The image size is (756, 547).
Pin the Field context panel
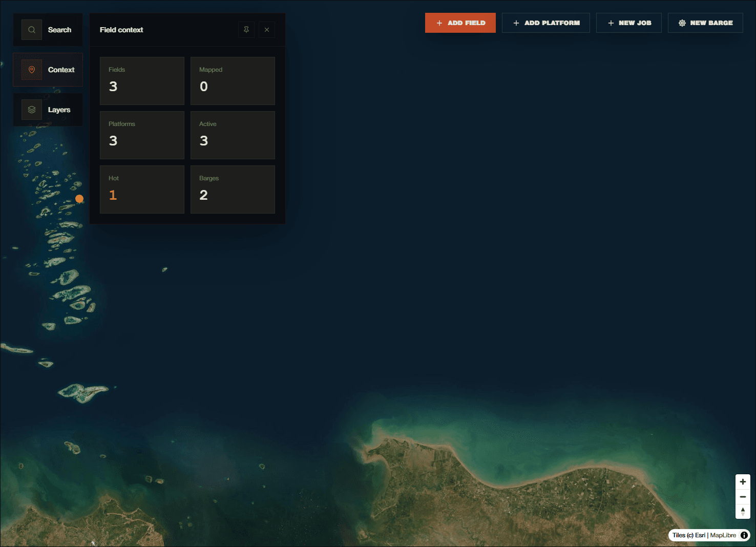pos(246,30)
